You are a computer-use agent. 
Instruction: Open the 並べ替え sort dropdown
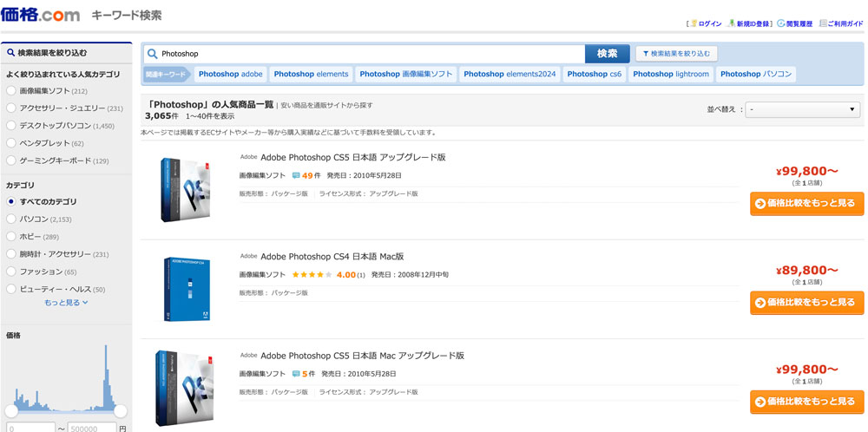pyautogui.click(x=803, y=110)
